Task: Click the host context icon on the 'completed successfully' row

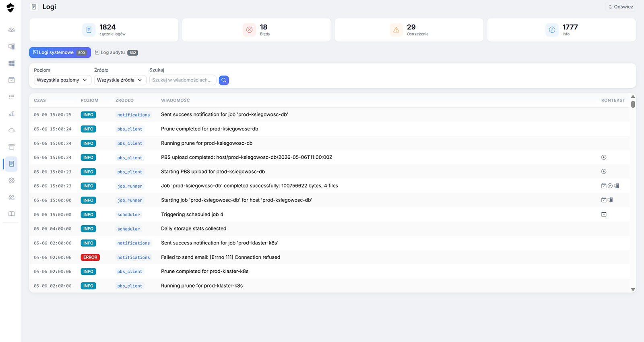Action: click(x=617, y=186)
